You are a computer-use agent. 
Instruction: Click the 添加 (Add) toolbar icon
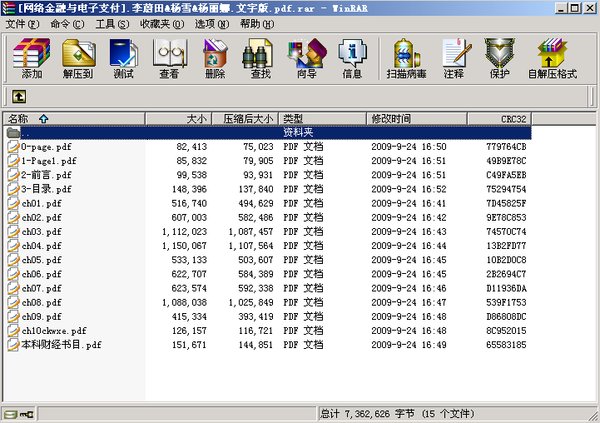click(31, 58)
